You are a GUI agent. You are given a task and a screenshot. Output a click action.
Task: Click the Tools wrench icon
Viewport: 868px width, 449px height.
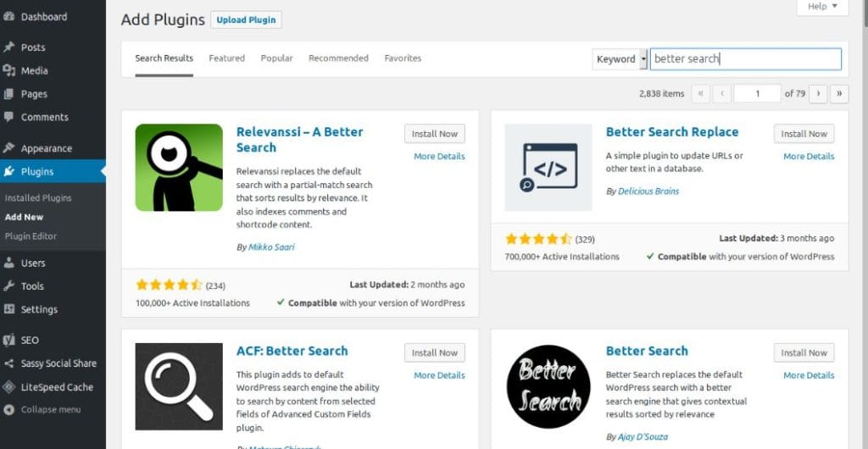tap(8, 286)
